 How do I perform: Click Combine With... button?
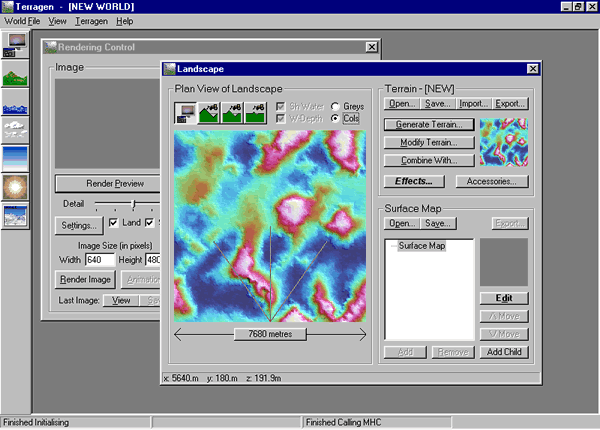pyautogui.click(x=429, y=161)
